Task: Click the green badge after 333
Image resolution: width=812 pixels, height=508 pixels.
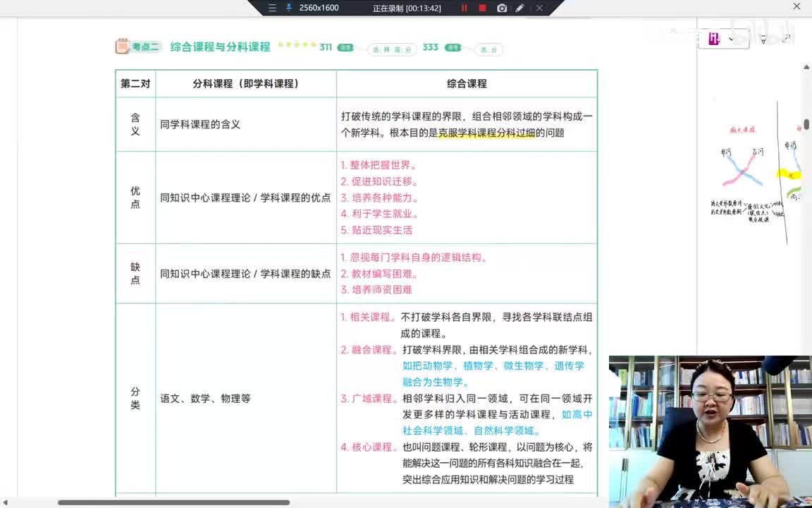Action: pos(453,47)
